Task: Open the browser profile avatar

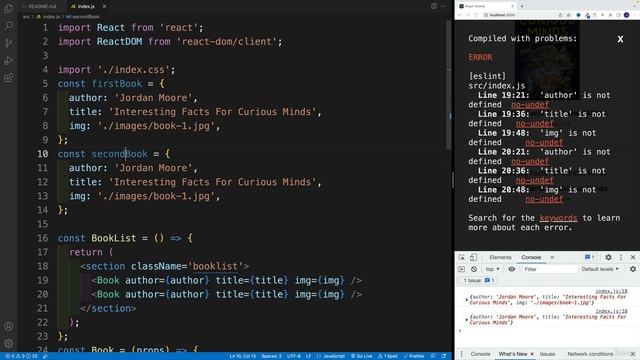Action: click(627, 15)
